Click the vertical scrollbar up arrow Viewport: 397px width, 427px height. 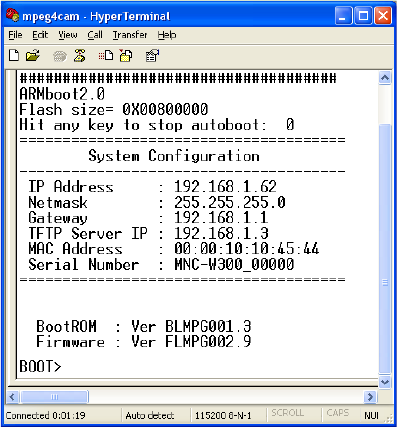tap(385, 78)
